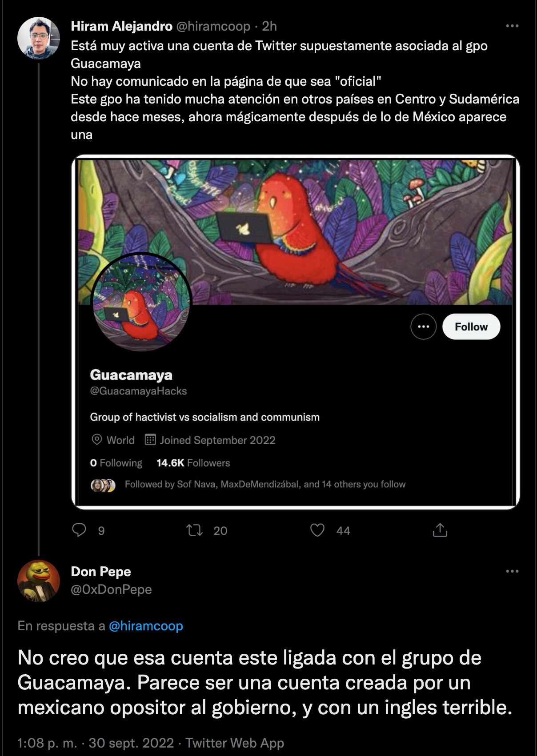537x756 pixels.
Task: Retweet Hiram Alejandro's tweet
Action: (x=194, y=530)
